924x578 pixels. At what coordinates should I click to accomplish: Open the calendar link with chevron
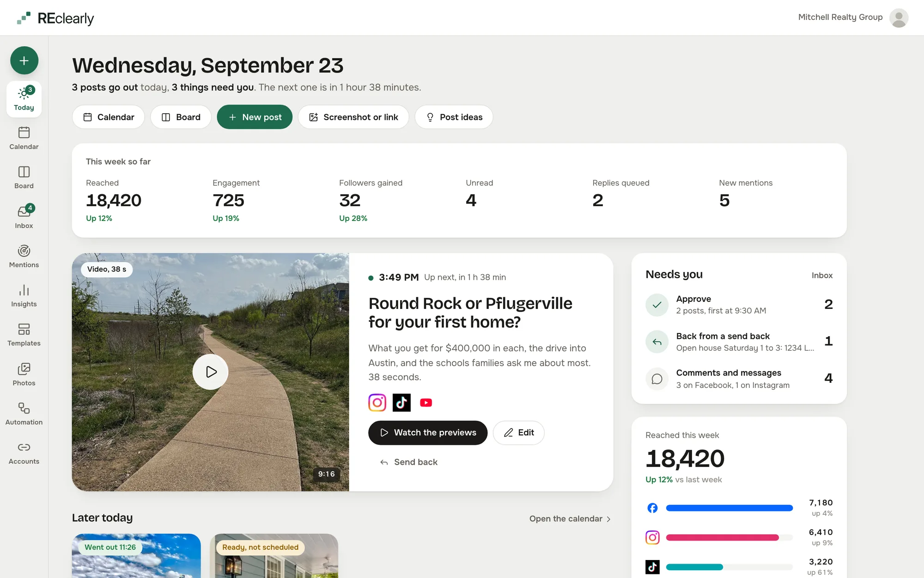coord(570,519)
